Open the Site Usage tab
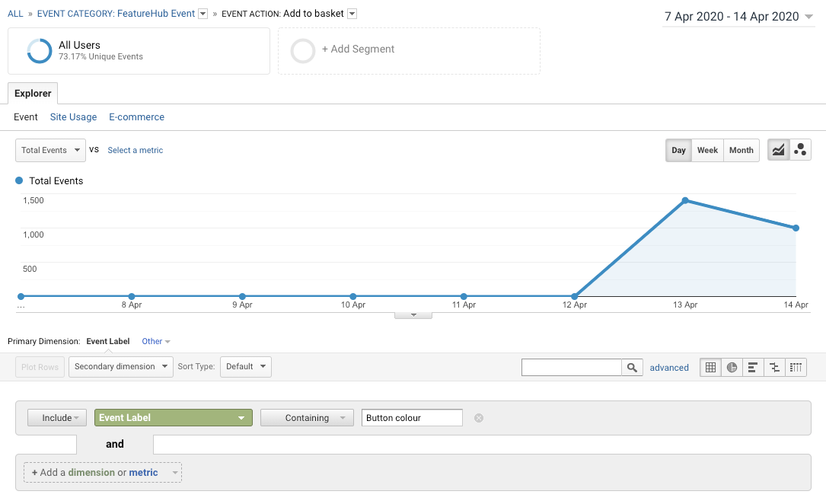Image resolution: width=826 pixels, height=504 pixels. 73,116
